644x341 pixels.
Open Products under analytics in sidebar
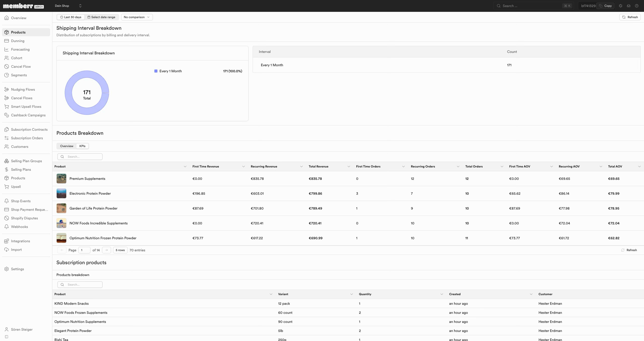[x=26, y=32]
